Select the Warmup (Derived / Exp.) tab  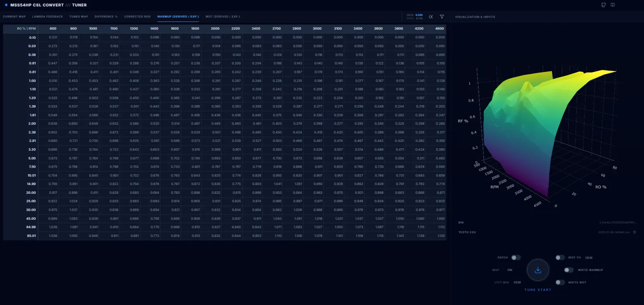[x=178, y=17]
